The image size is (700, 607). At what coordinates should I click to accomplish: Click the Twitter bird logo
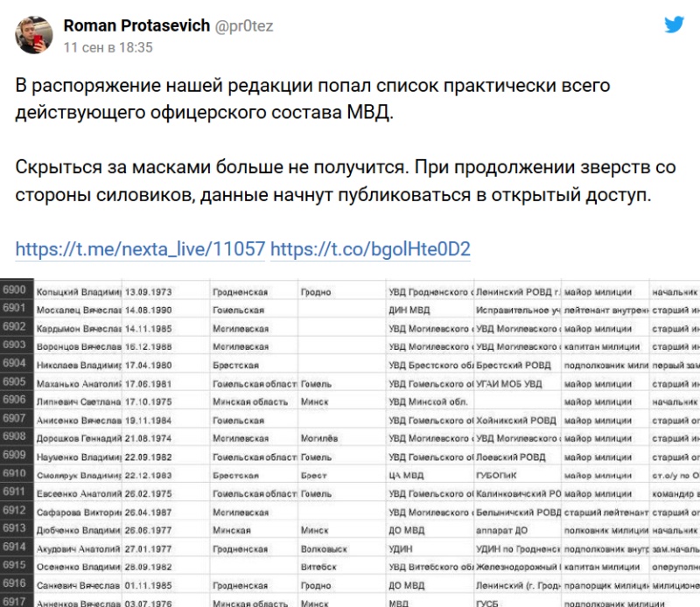coord(674,25)
